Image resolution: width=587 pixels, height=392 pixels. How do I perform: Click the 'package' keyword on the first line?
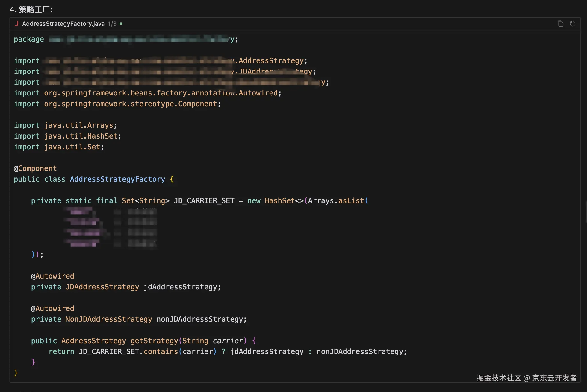click(x=29, y=39)
